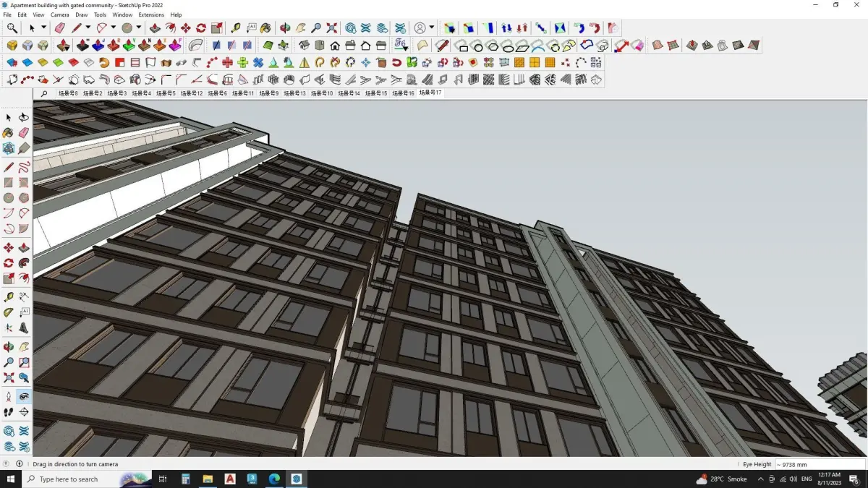Choose the Rotate tool in the top toolbar

point(201,27)
